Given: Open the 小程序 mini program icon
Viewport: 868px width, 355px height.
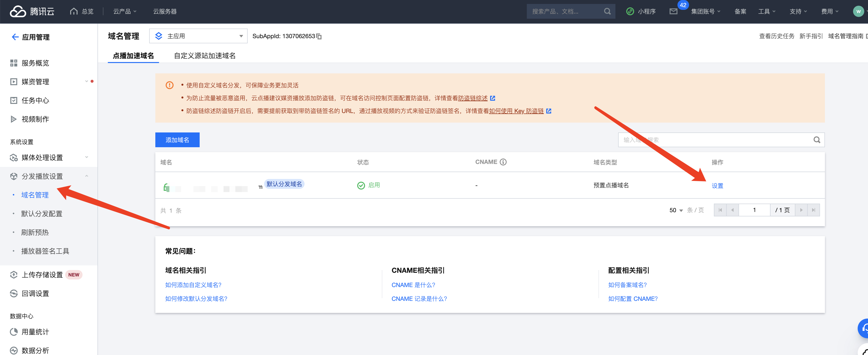Looking at the screenshot, I should [x=630, y=12].
